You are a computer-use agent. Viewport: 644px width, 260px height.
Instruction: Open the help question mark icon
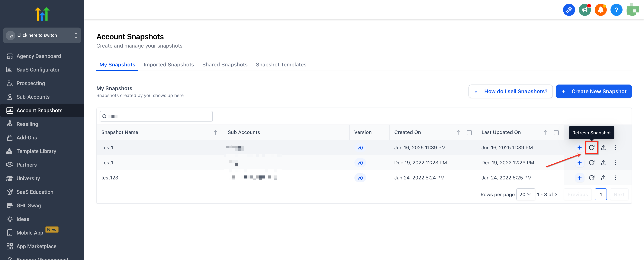click(616, 10)
